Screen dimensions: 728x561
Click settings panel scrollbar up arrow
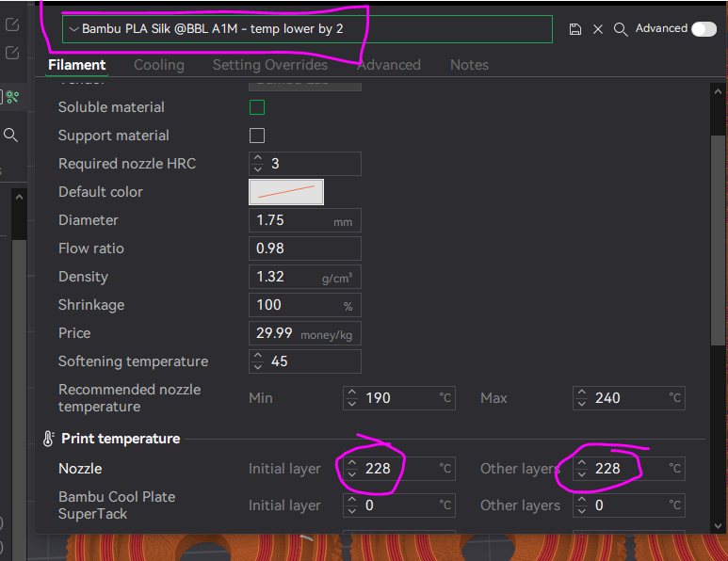pos(718,91)
